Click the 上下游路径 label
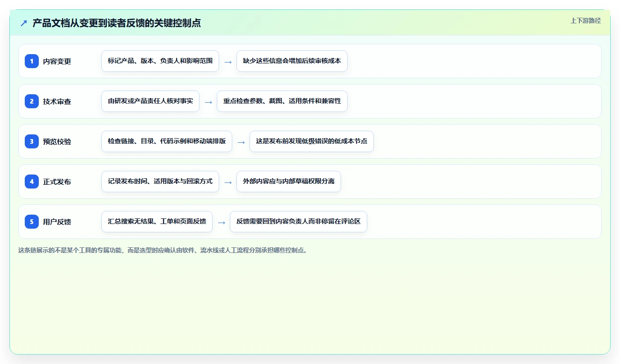This screenshot has height=364, width=620. pyautogui.click(x=585, y=21)
